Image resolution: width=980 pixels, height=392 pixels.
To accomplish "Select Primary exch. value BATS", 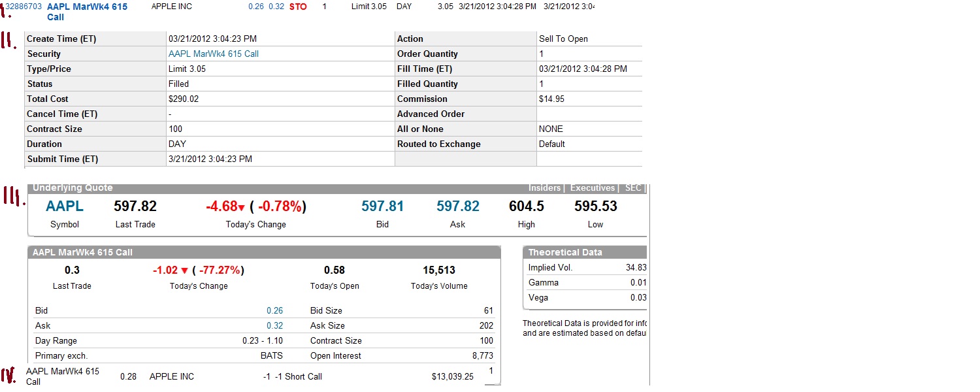I will tap(272, 356).
